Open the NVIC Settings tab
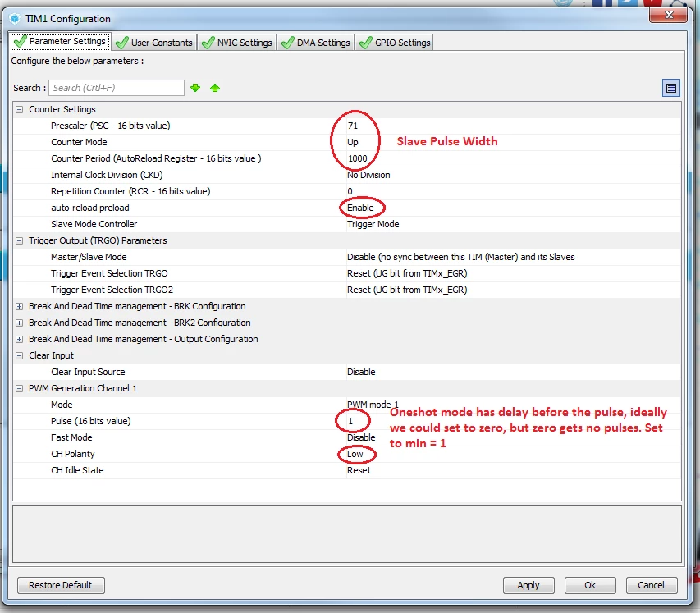700x613 pixels. point(237,43)
